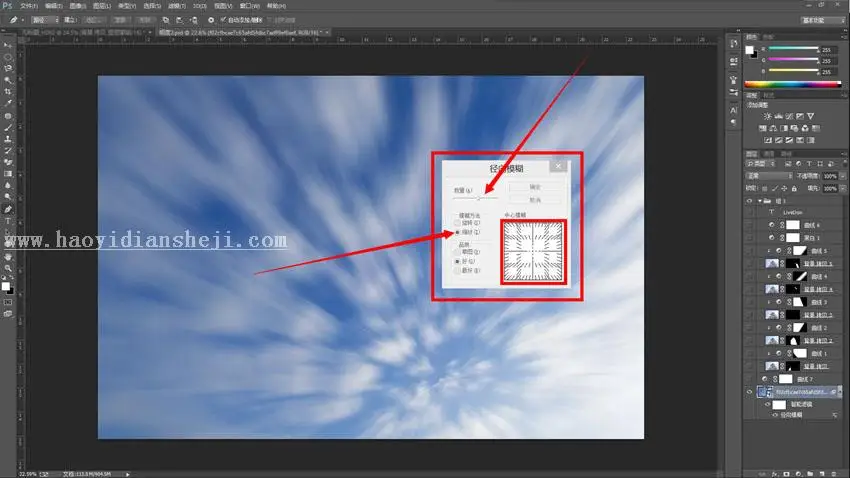Click the Curves adjustment icon

[x=789, y=116]
